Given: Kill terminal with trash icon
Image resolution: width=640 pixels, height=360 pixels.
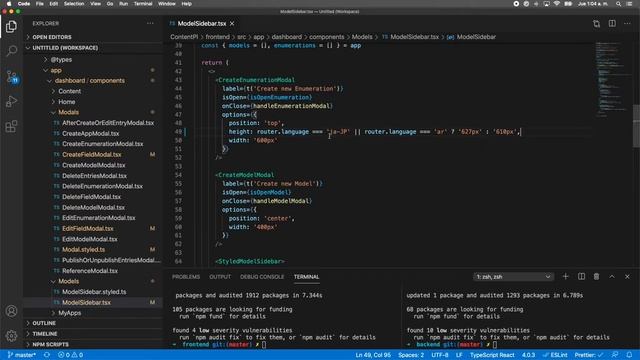Looking at the screenshot, I should click(596, 277).
